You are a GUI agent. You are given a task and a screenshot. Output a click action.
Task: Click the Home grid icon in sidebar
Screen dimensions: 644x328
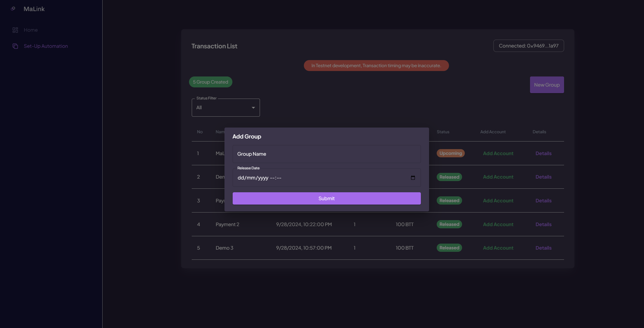[15, 30]
